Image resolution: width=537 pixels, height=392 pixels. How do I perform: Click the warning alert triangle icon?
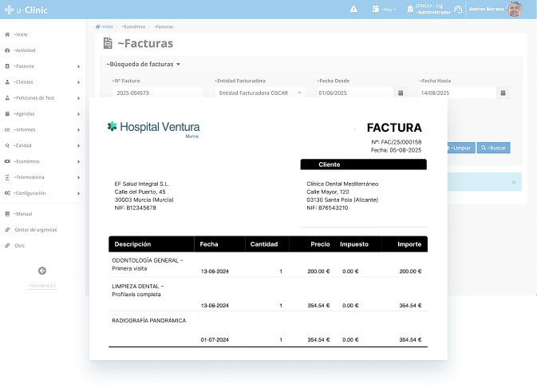(x=353, y=9)
